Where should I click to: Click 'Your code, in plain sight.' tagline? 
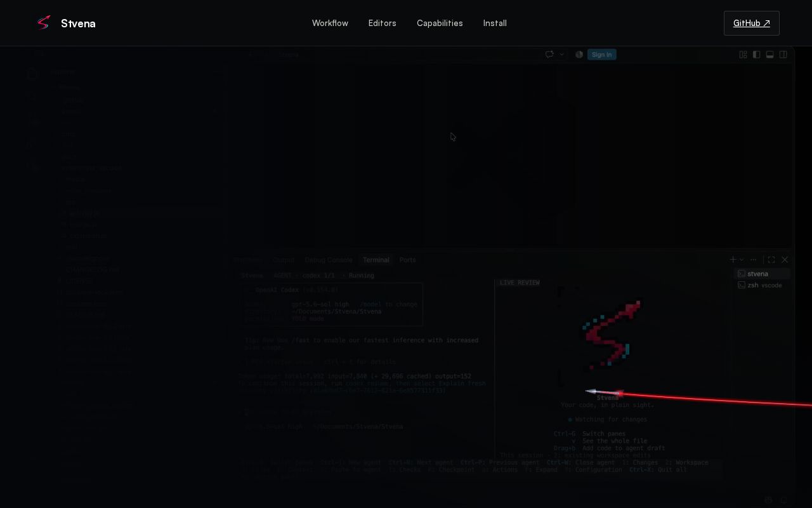(x=607, y=405)
